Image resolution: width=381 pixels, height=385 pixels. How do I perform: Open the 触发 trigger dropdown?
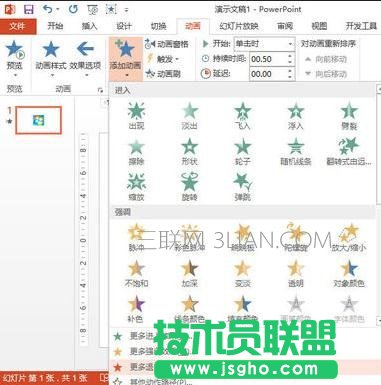point(163,59)
